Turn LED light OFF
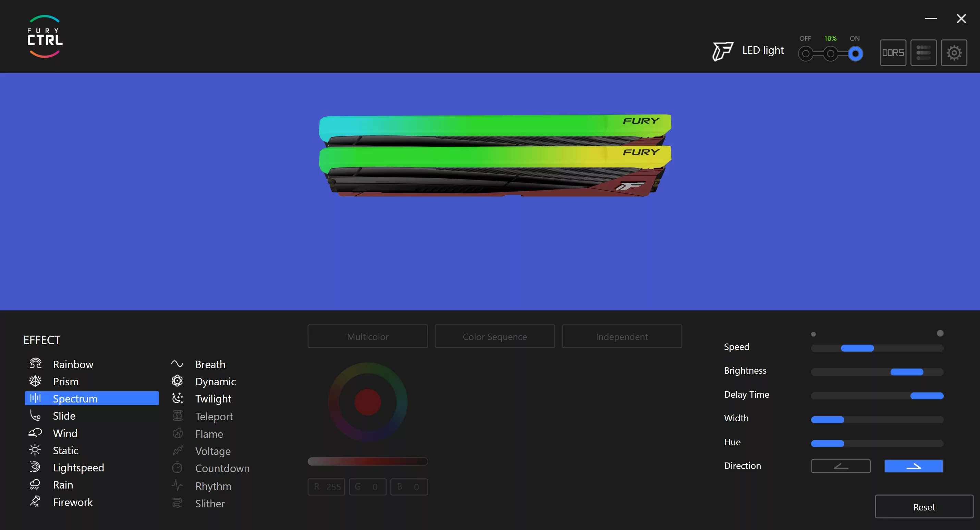The image size is (980, 530). pyautogui.click(x=805, y=54)
